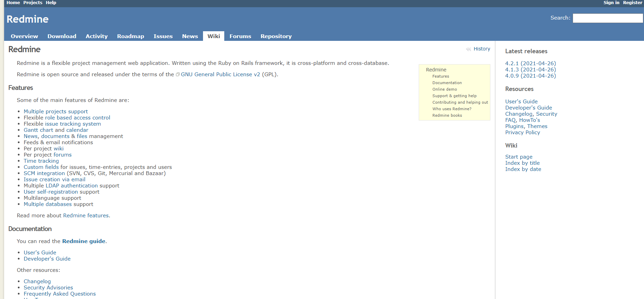Go to the Repository tab
The height and width of the screenshot is (299, 644).
(276, 36)
